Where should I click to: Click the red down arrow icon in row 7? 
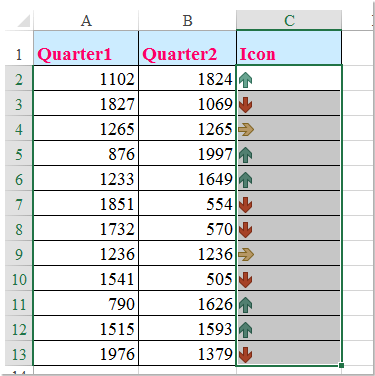coord(246,205)
